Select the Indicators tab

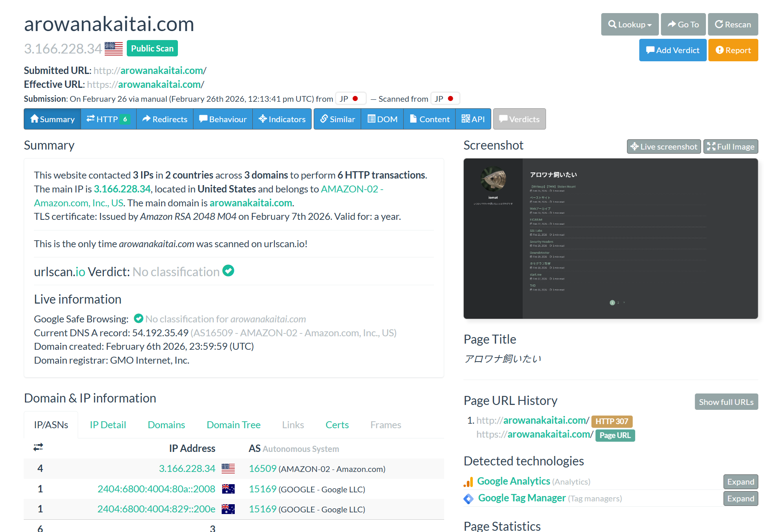tap(282, 119)
